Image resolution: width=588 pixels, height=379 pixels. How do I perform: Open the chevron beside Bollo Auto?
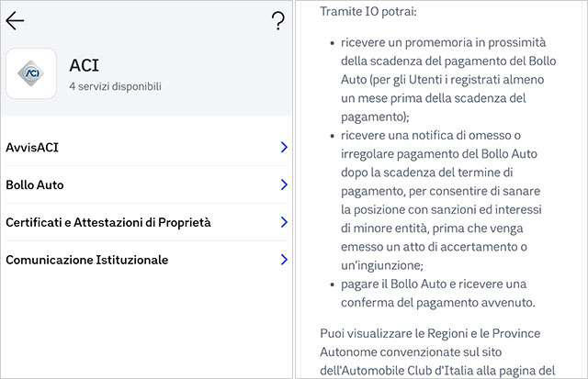(x=284, y=184)
